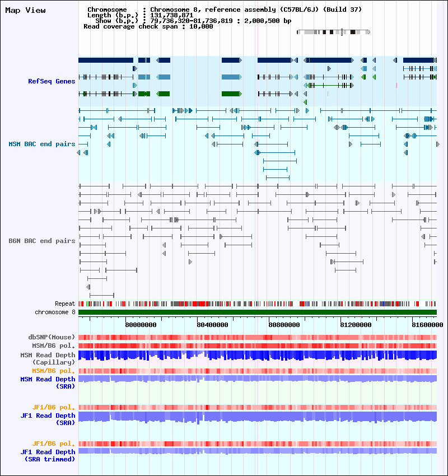448x476 pixels.
Task: Click the 80000000 axis label
Action: (x=141, y=325)
